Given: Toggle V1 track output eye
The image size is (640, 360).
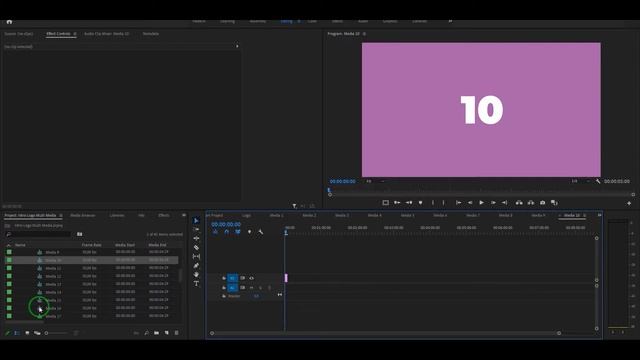Looking at the screenshot, I should pos(251,278).
